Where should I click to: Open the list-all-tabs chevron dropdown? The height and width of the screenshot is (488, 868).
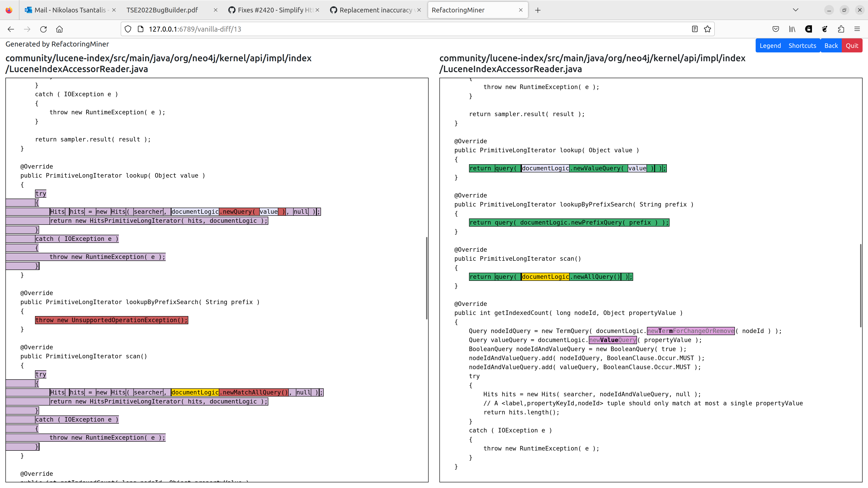(796, 10)
